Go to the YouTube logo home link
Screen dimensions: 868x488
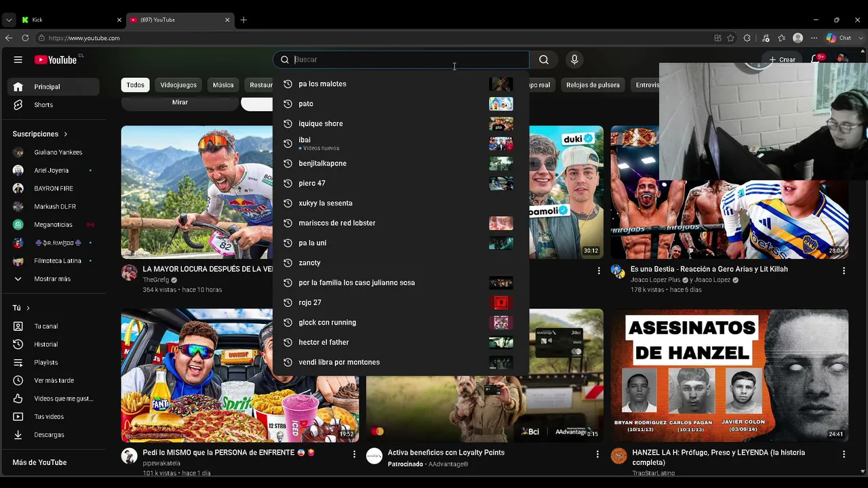(x=56, y=60)
